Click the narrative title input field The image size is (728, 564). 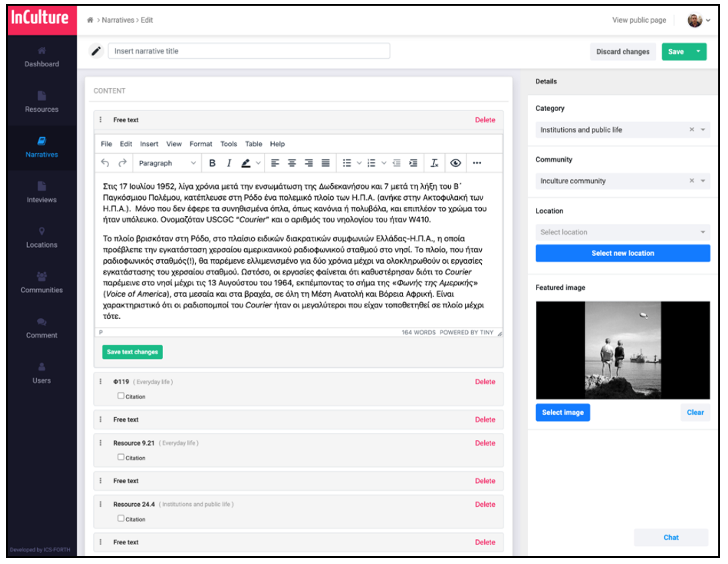click(249, 51)
